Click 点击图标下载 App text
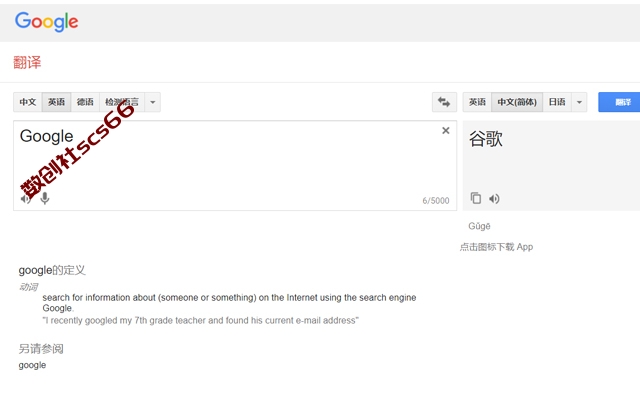Image resolution: width=640 pixels, height=400 pixels. point(496,247)
